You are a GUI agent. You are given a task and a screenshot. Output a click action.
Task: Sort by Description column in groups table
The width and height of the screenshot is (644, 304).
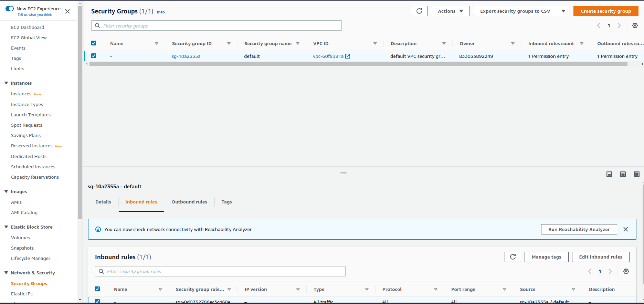click(444, 43)
